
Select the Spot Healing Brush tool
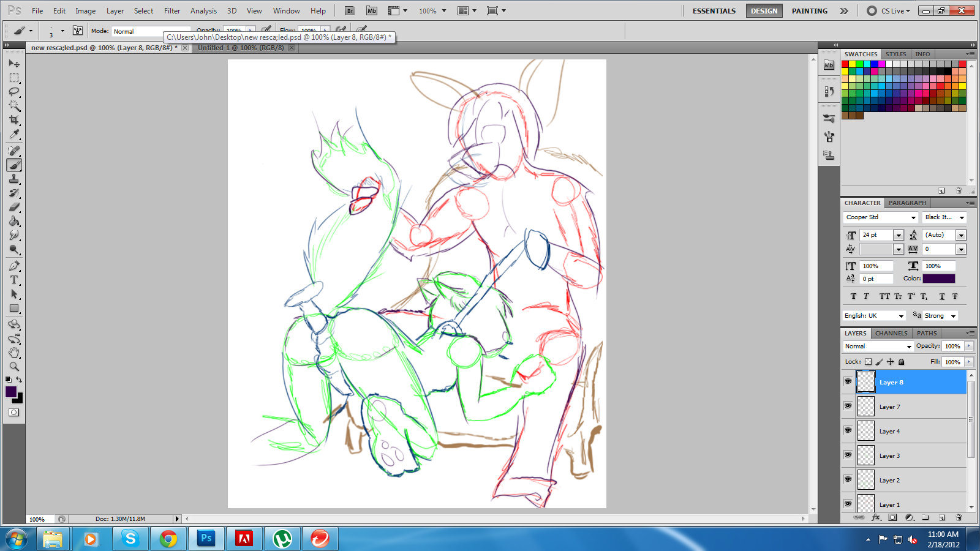pos(14,151)
